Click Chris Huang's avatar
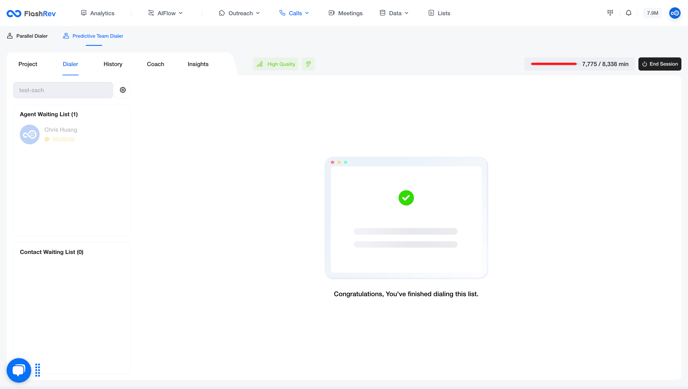 (30, 135)
